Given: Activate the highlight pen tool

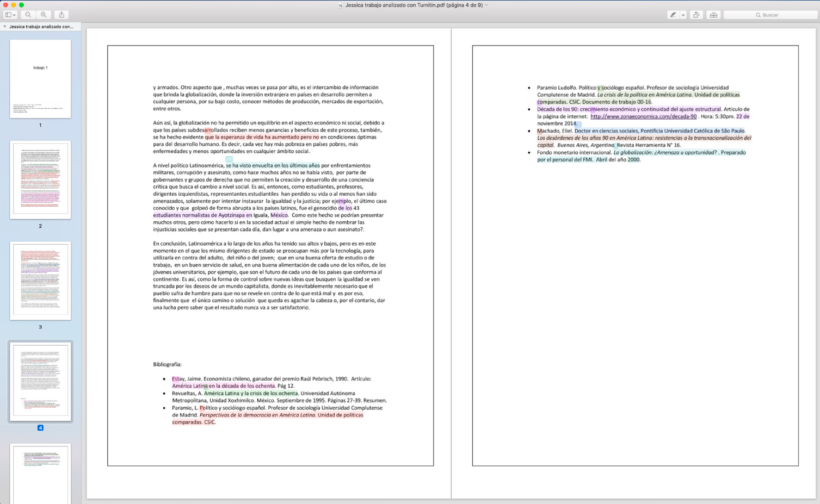Looking at the screenshot, I should pyautogui.click(x=674, y=15).
